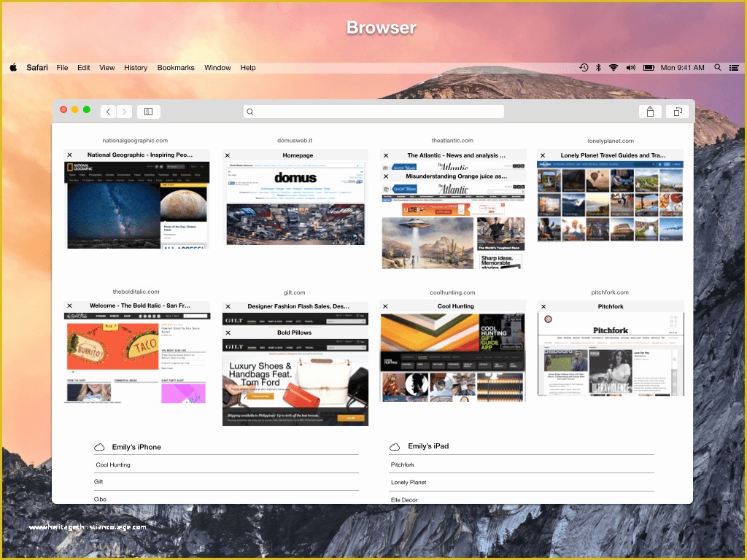Go forward with the forward arrow

[124, 112]
